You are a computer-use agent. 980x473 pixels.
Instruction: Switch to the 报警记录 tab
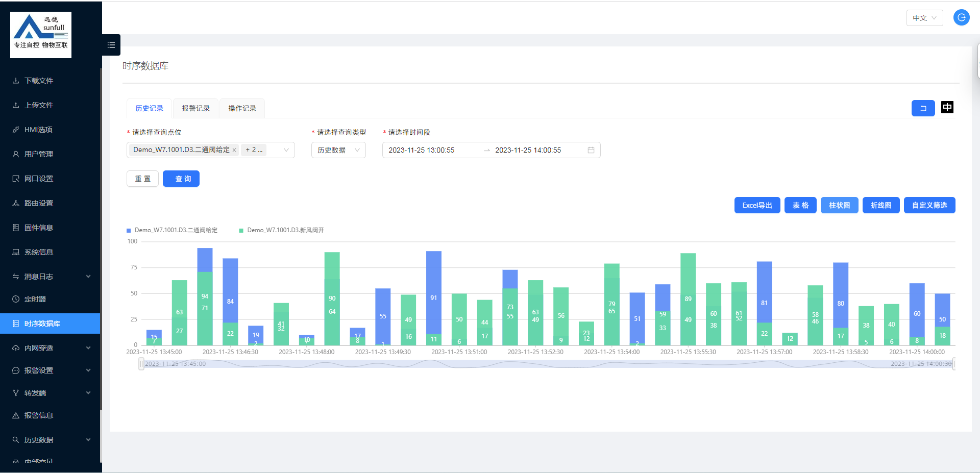coord(195,108)
